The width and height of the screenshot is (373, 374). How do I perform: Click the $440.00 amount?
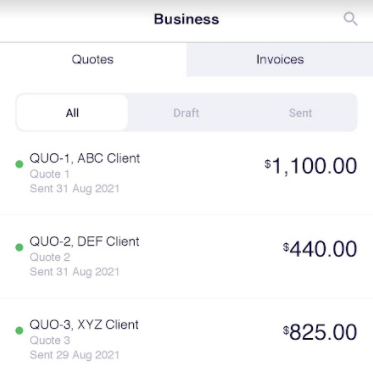[320, 249]
